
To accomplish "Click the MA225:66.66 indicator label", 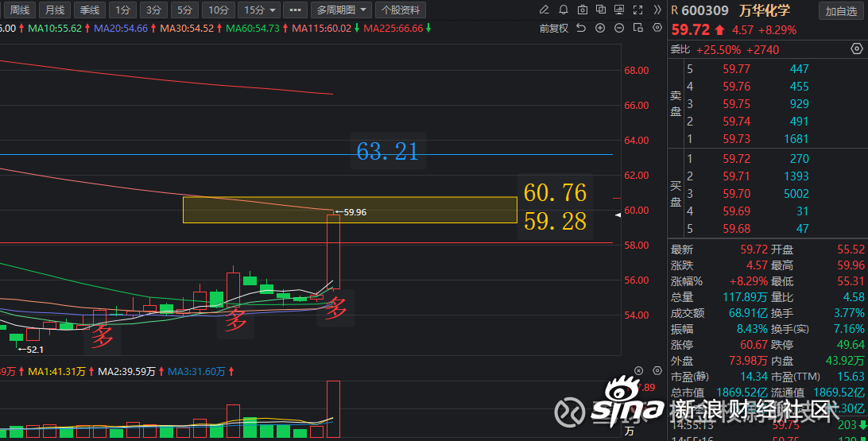I will (393, 29).
